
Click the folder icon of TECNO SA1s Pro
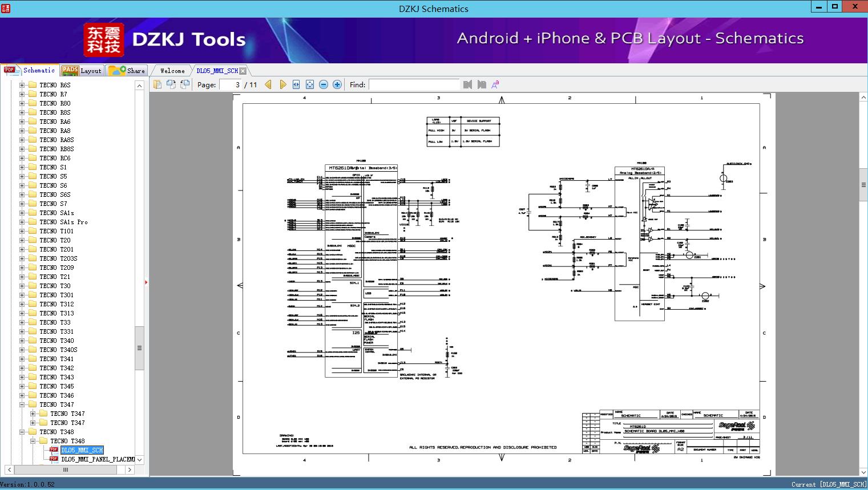pyautogui.click(x=33, y=222)
